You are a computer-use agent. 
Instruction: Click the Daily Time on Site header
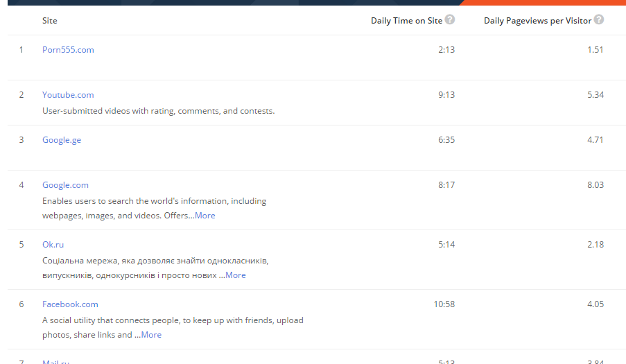[406, 21]
